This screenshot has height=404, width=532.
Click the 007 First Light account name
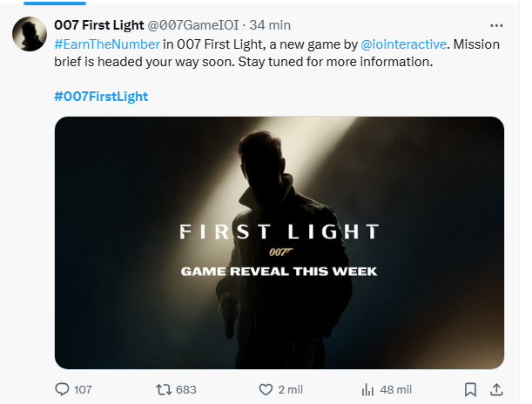[99, 25]
